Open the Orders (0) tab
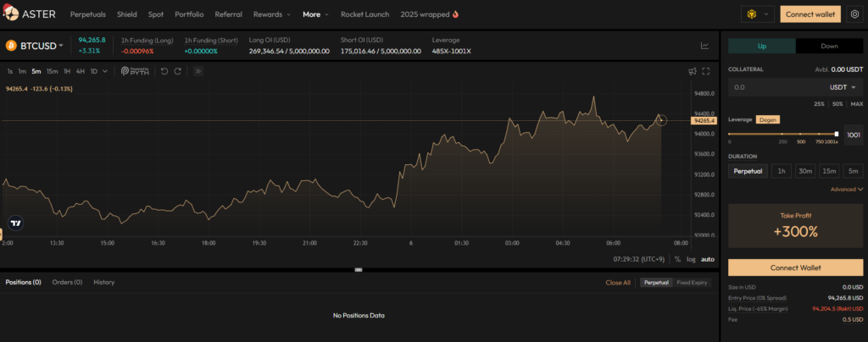 [67, 282]
